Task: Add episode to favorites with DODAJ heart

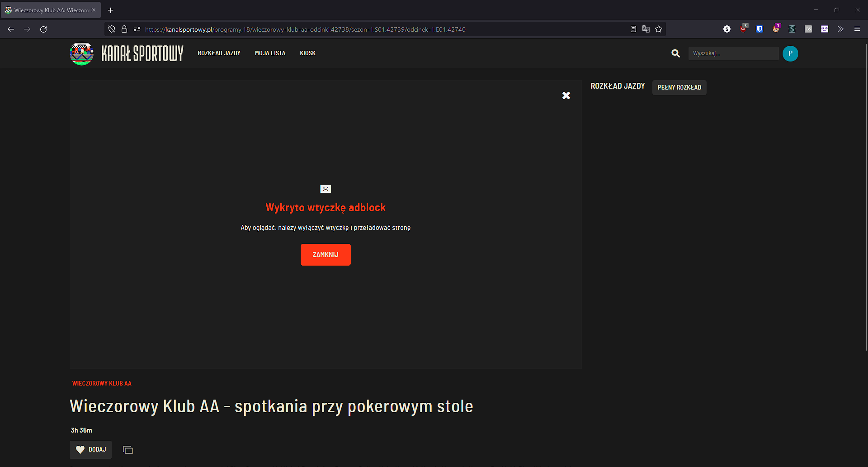Action: coord(90,449)
